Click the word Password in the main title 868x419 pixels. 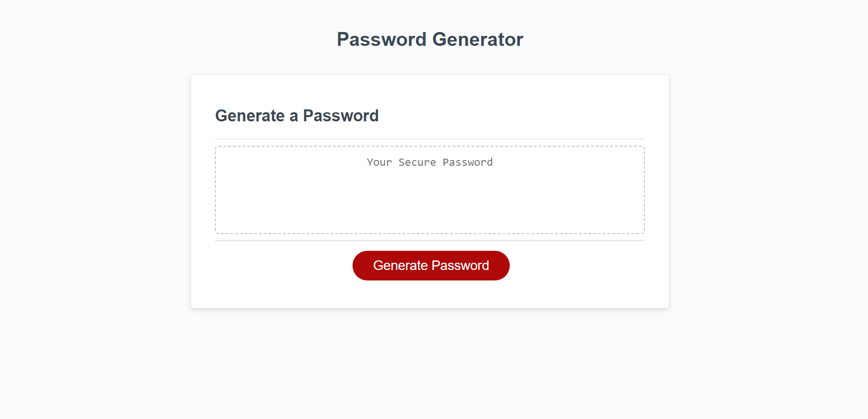tap(380, 39)
